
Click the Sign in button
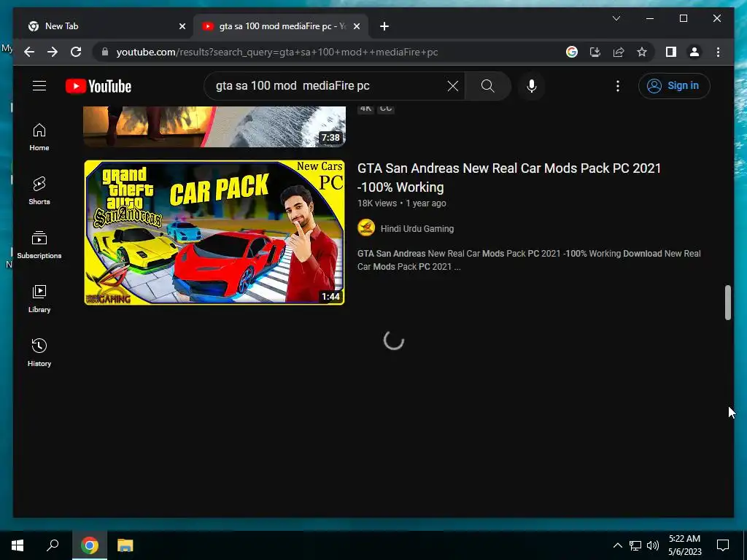673,86
